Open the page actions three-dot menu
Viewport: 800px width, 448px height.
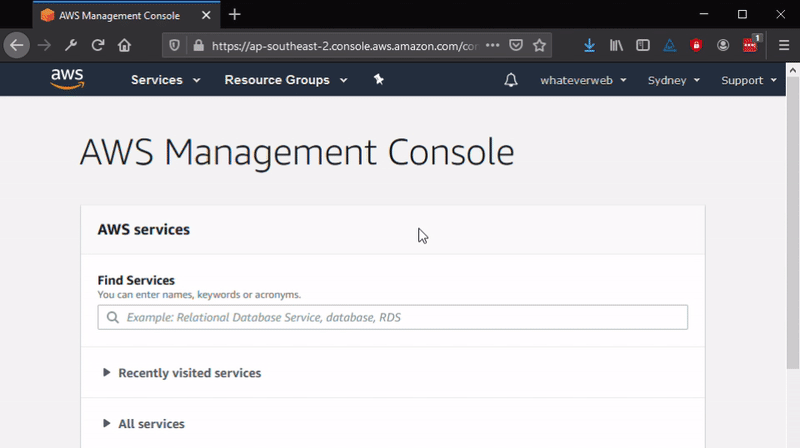click(492, 45)
